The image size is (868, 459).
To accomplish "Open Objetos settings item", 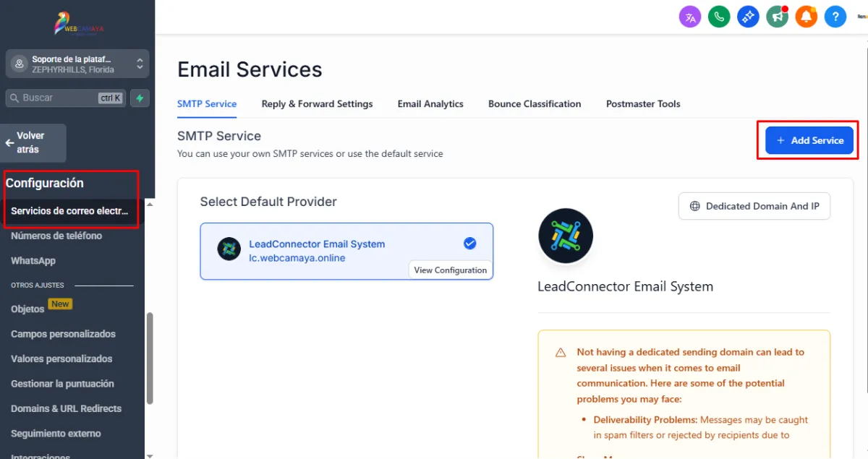I will click(27, 309).
